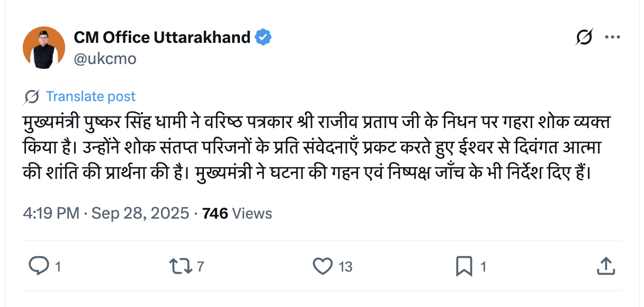Click the @ukcmo handle
Screen dimensions: 644x307
point(105,59)
